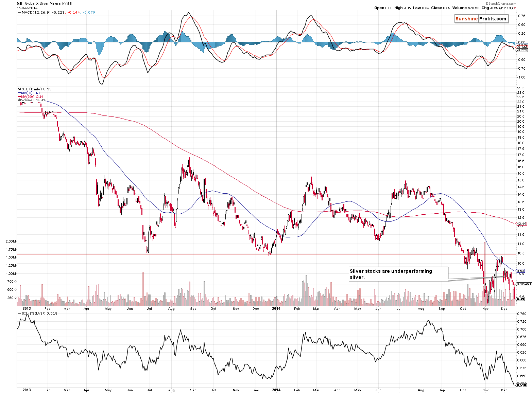Click the 'Open 8.88' value
The height and width of the screenshot is (393, 532).
coord(383,8)
